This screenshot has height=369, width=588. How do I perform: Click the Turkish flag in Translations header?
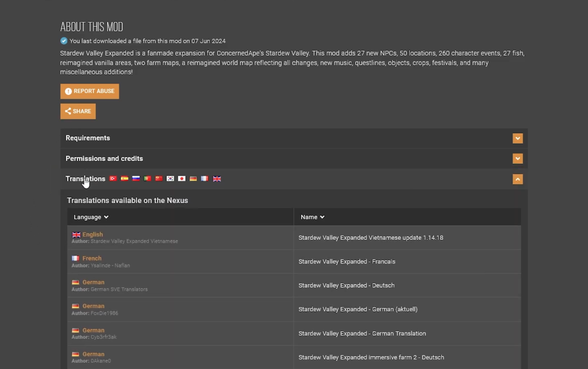(113, 179)
